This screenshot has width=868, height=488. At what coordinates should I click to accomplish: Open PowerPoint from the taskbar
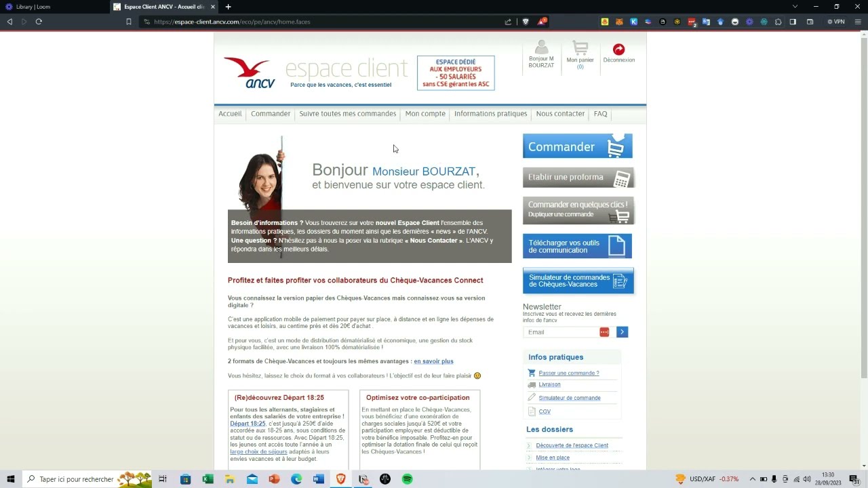(x=274, y=479)
